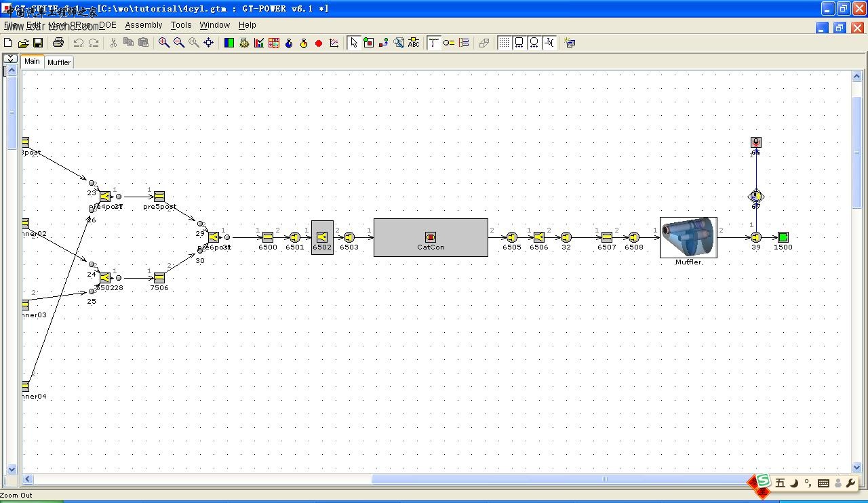Toggle the grid dots display button

[505, 43]
